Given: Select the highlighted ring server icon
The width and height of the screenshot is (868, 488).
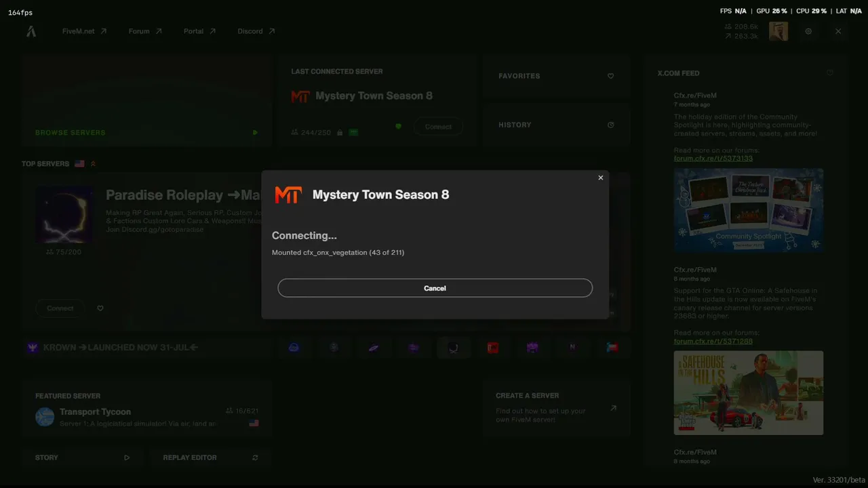Looking at the screenshot, I should pyautogui.click(x=454, y=348).
